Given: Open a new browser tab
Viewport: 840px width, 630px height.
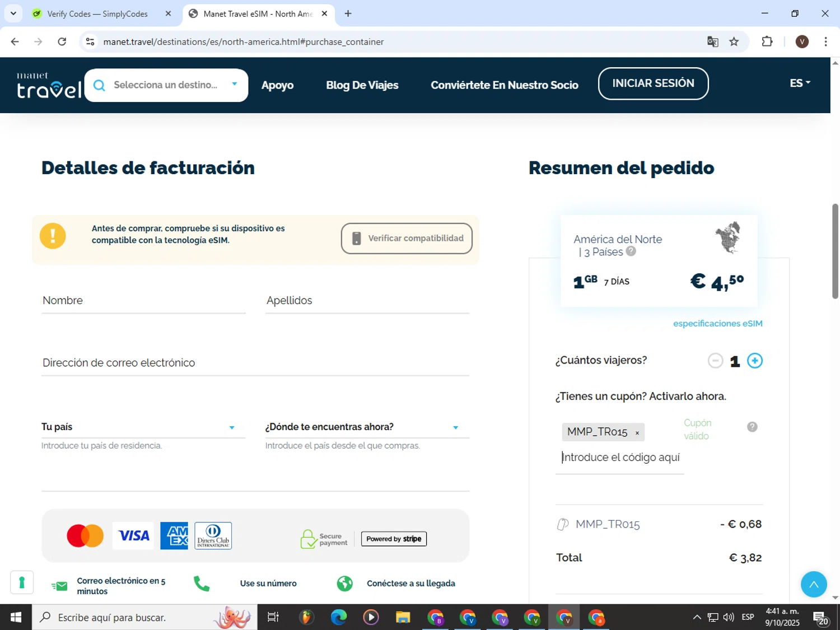Looking at the screenshot, I should coord(348,13).
